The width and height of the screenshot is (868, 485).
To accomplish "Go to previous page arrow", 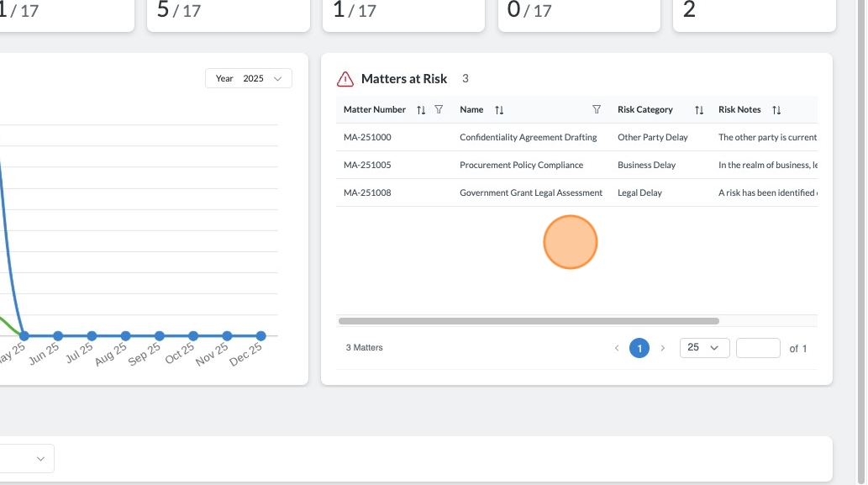I will click(x=617, y=348).
